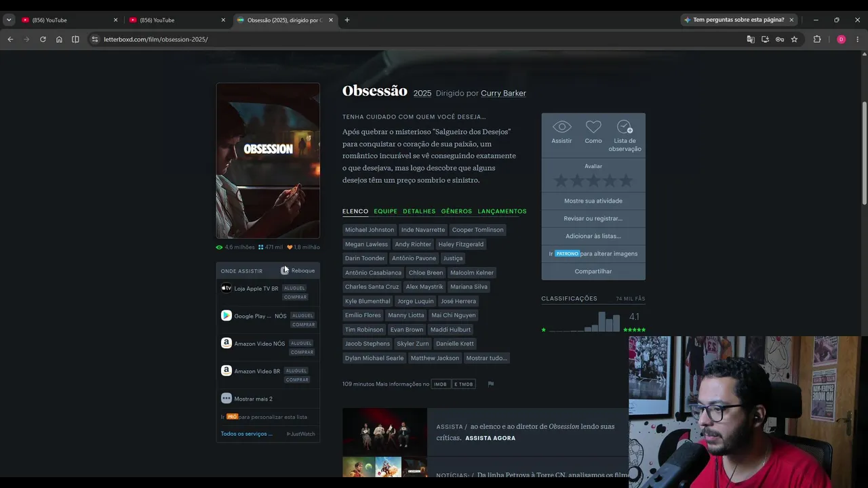Dismiss the "Tem perguntas sobre esta página?" chip
868x488 pixels.
click(x=791, y=20)
